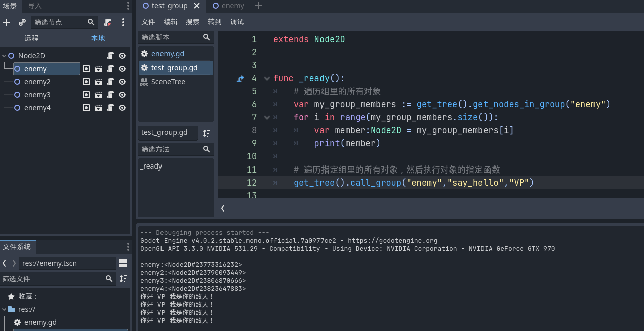Switch to the enemy scene tab
The height and width of the screenshot is (331, 644).
point(229,6)
